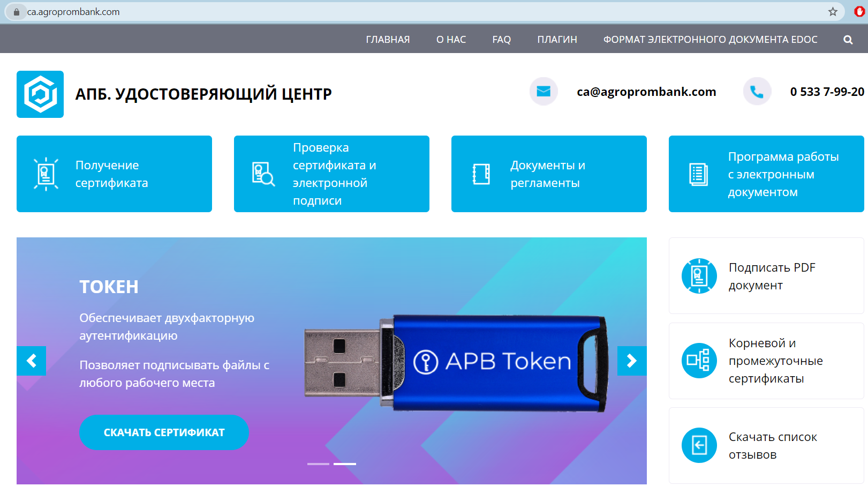Select the first slide indicator dash
This screenshot has width=868, height=486.
pos(318,464)
